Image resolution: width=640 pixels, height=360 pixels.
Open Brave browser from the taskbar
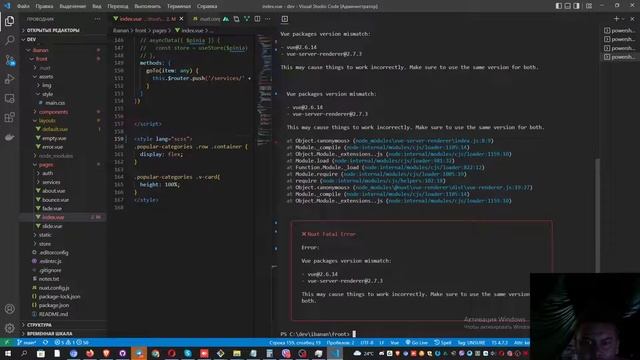[106, 353]
